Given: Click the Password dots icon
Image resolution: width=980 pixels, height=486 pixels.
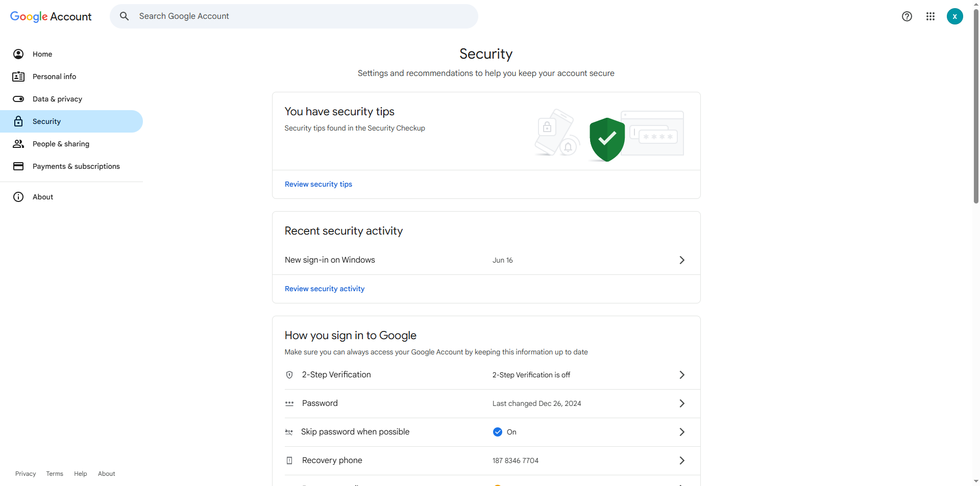Looking at the screenshot, I should 289,403.
